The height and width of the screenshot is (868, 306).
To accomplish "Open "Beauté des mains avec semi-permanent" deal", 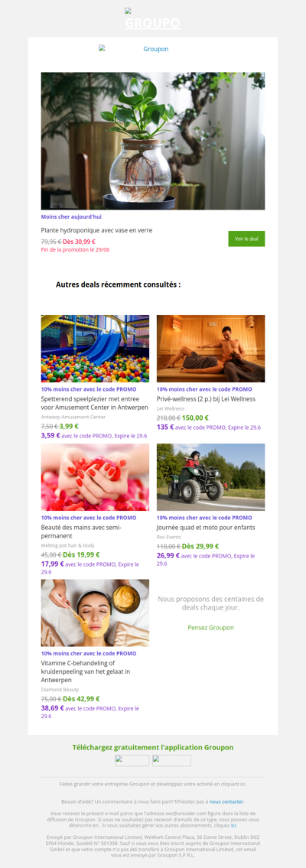I will 81,532.
